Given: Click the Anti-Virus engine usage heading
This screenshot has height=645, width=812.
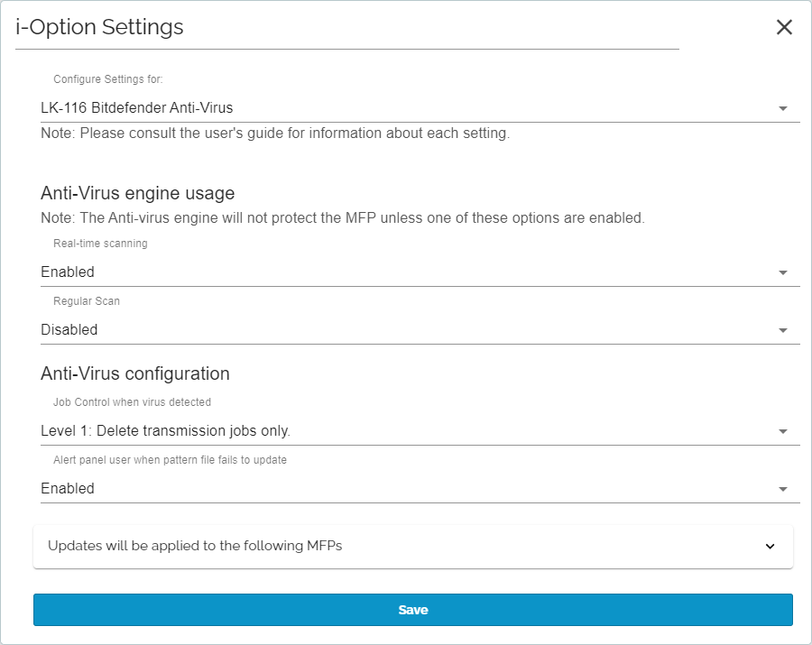Looking at the screenshot, I should pos(138,193).
